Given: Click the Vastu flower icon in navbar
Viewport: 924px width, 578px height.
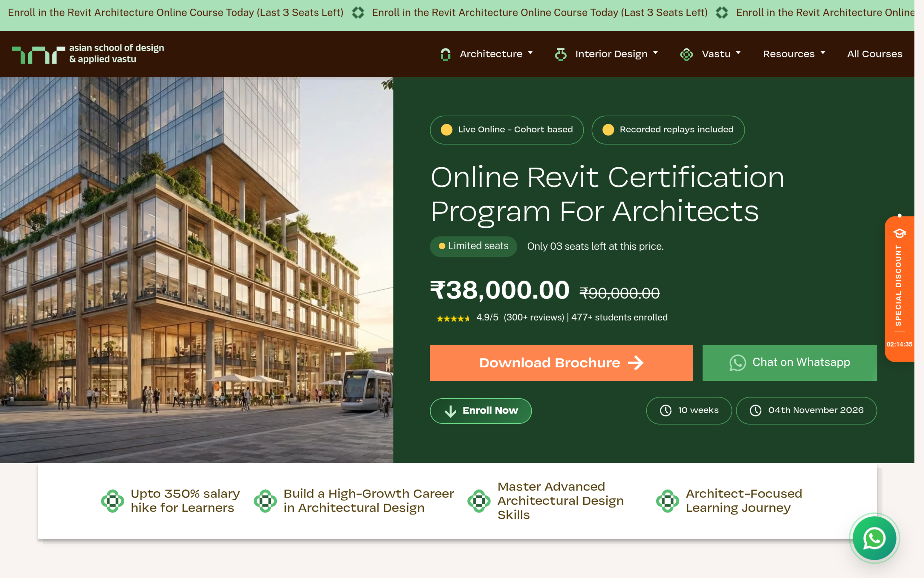Looking at the screenshot, I should [x=686, y=54].
